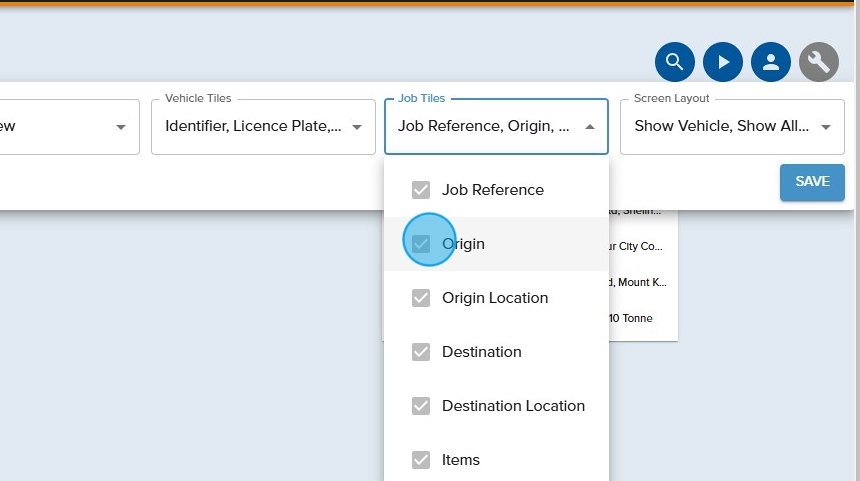Toggle the Destination checkbox
This screenshot has width=860, height=481.
(421, 352)
